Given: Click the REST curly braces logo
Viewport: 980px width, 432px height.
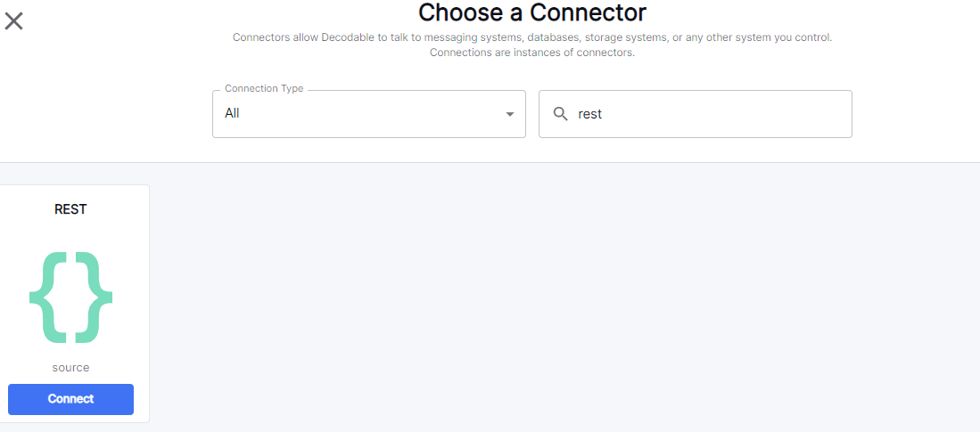Looking at the screenshot, I should click(x=71, y=298).
